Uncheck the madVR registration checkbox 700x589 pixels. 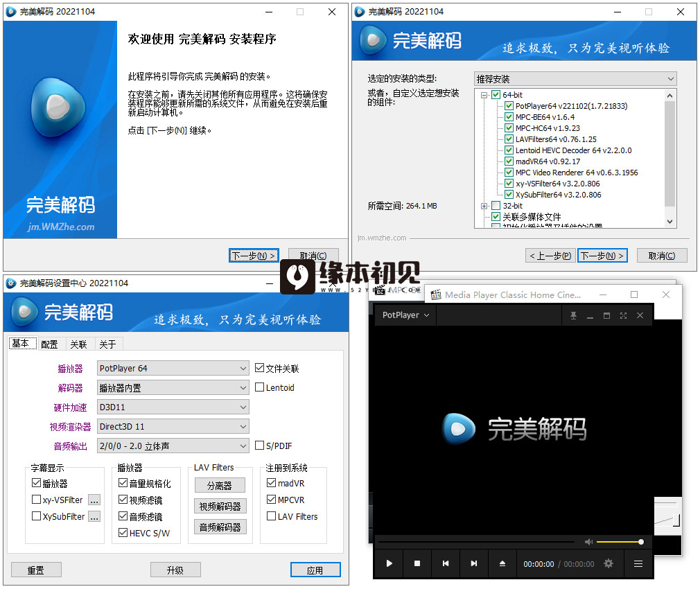point(271,482)
